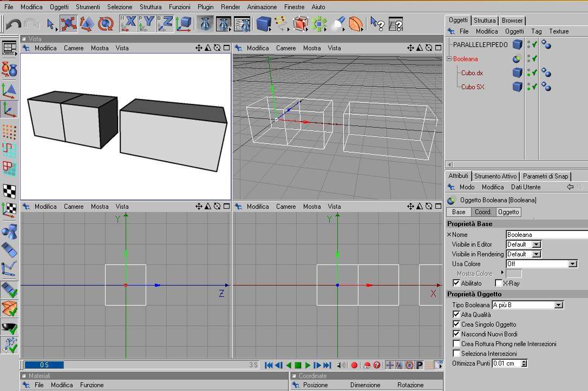Activate the Move tool in the toolbar

(x=68, y=24)
